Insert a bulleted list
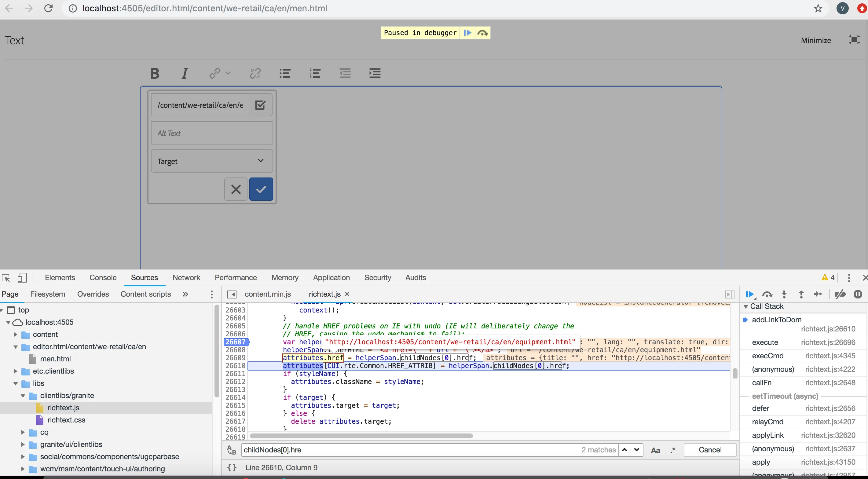Screen dimensions: 868x479 [x=285, y=73]
